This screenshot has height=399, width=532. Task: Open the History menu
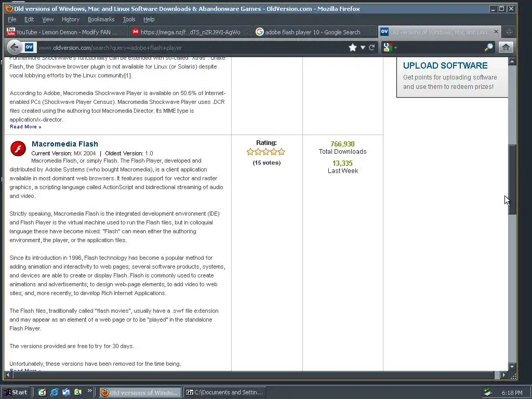71,19
